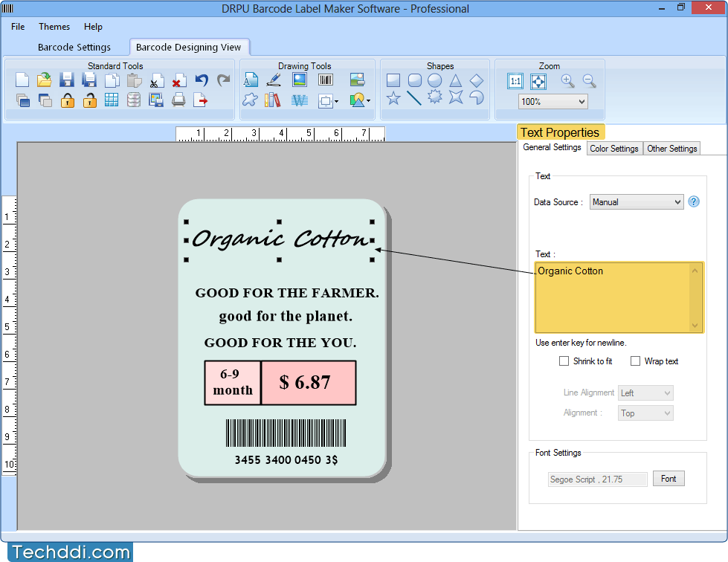
Task: Select the Ellipse shape
Action: coord(434,80)
